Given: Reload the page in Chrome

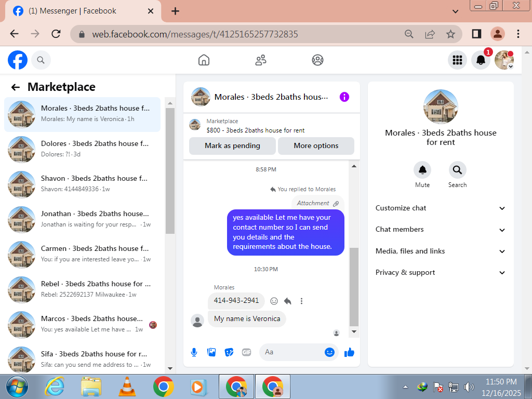Looking at the screenshot, I should coord(56,34).
